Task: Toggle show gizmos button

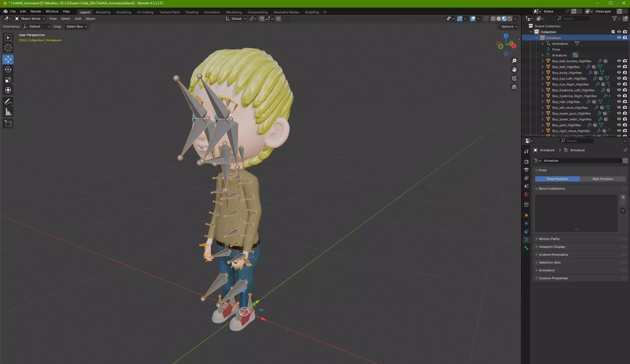Action: coord(460,19)
